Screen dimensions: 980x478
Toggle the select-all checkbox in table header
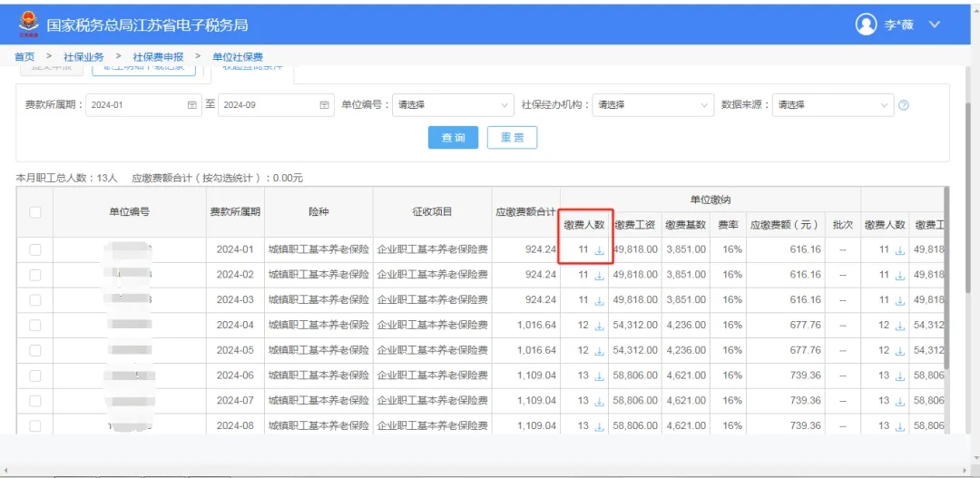[34, 212]
